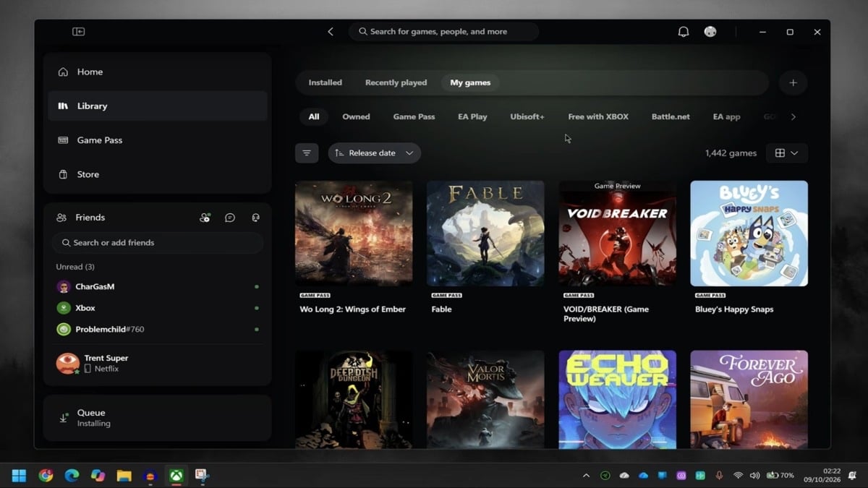The height and width of the screenshot is (488, 868).
Task: Collapse the Unread (3) section
Action: (75, 267)
